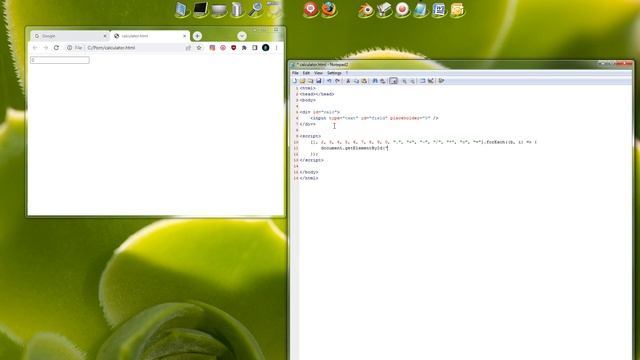Click the Paste icon in Notepad2 toolbar

[364, 81]
